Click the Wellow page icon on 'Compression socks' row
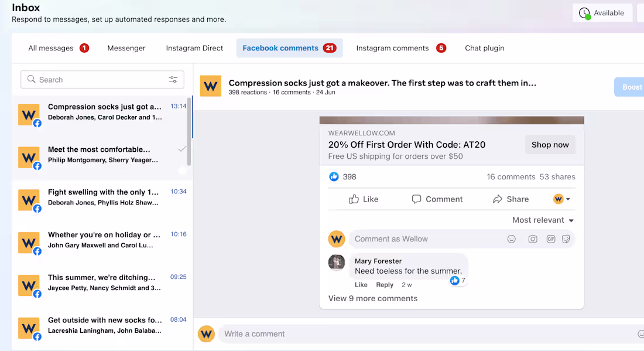The height and width of the screenshot is (351, 644). (x=29, y=115)
